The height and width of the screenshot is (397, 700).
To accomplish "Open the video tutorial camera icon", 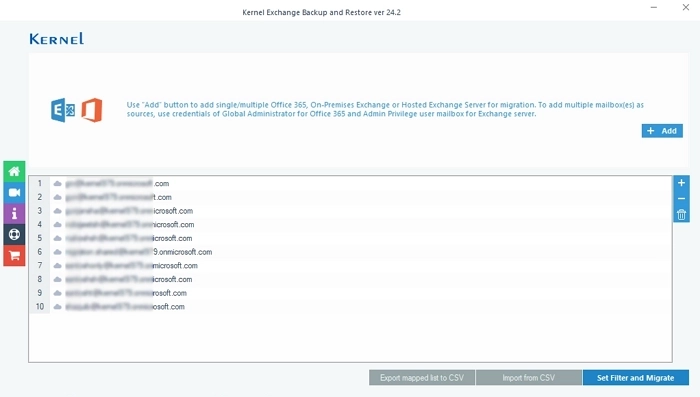I will (x=14, y=192).
